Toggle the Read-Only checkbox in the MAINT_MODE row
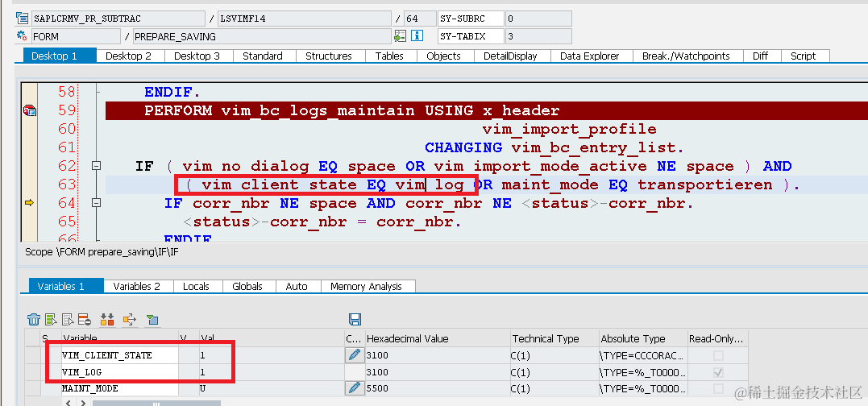Screen dimensions: 868x406 point(719,389)
